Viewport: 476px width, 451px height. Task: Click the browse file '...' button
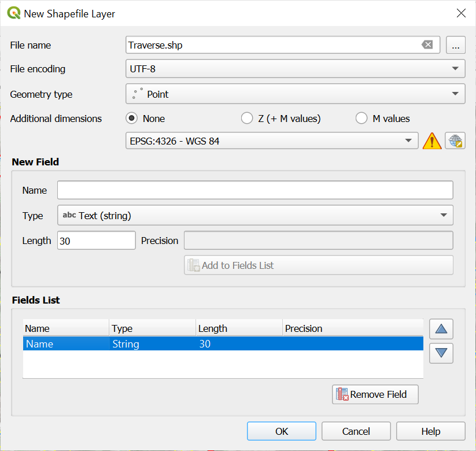point(455,45)
